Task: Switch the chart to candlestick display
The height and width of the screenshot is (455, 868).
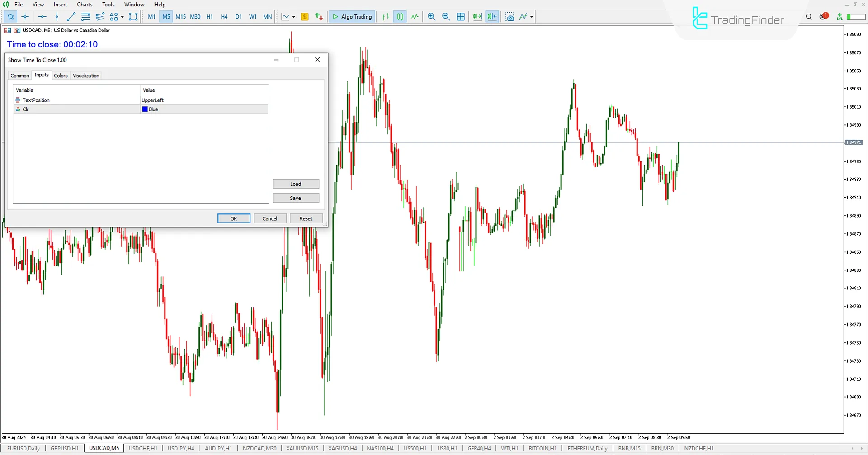Action: pyautogui.click(x=400, y=17)
